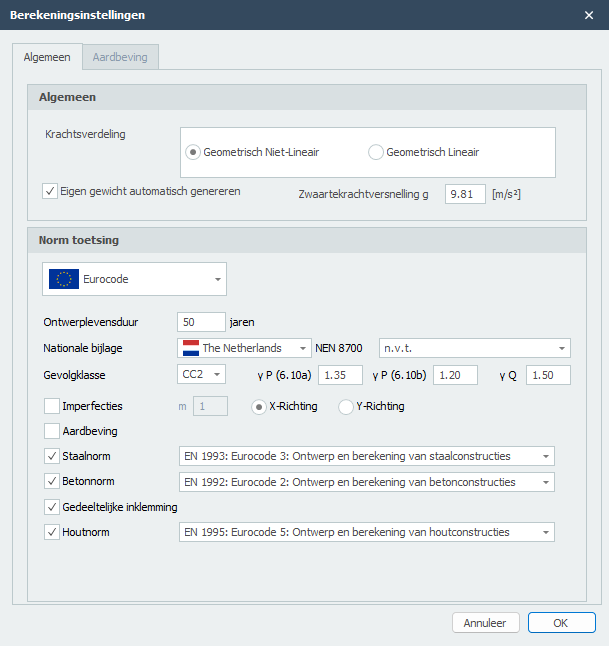Choose Geometrisch Lineair force distribution
609x646 pixels.
pos(376,152)
